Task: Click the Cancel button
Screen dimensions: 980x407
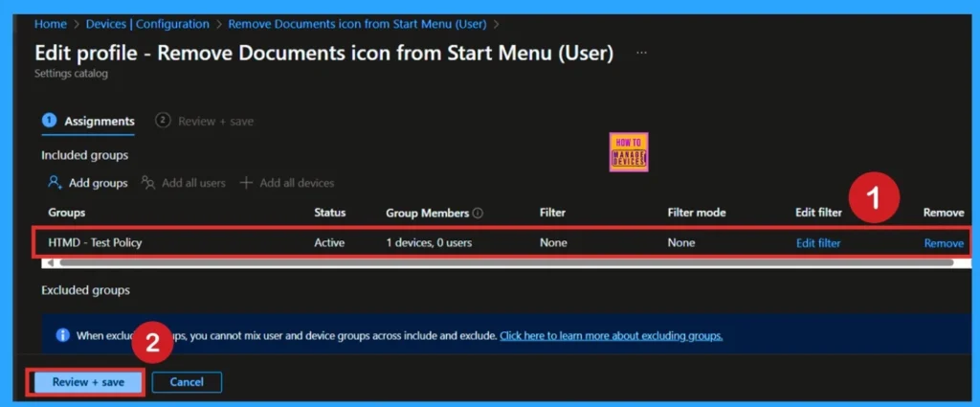Action: (x=187, y=382)
